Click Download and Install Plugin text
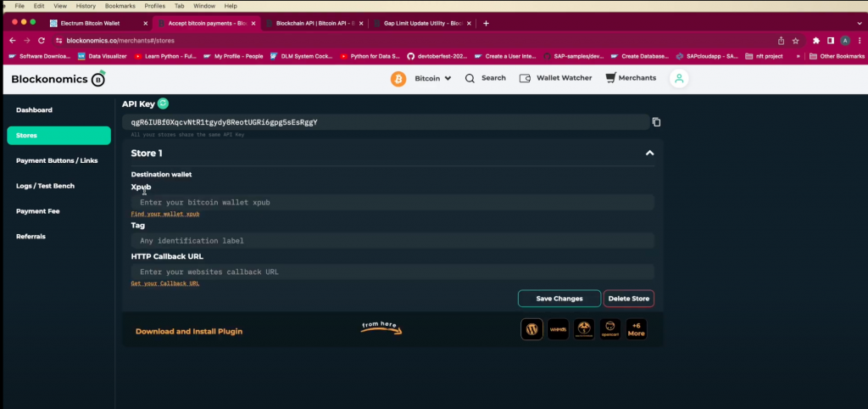 click(189, 332)
